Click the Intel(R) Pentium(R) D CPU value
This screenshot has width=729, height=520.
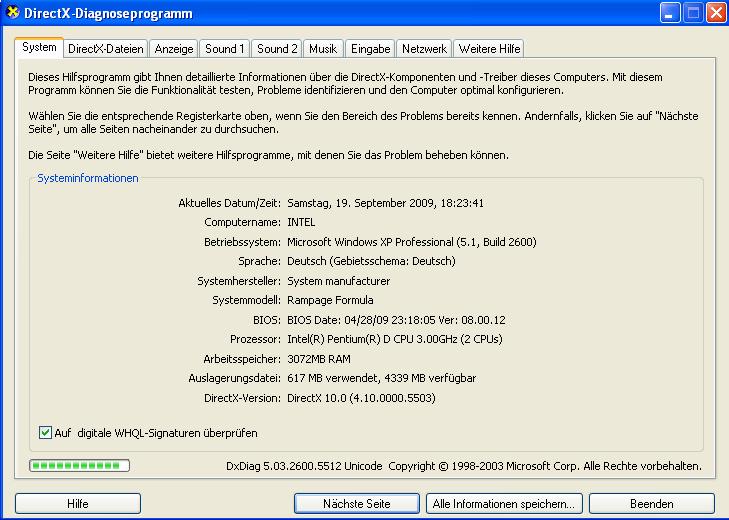point(395,339)
